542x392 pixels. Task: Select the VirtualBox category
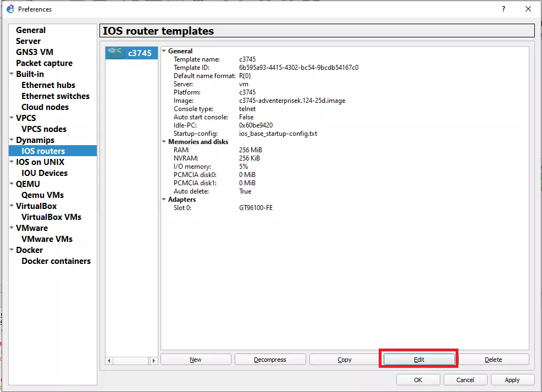tap(36, 206)
